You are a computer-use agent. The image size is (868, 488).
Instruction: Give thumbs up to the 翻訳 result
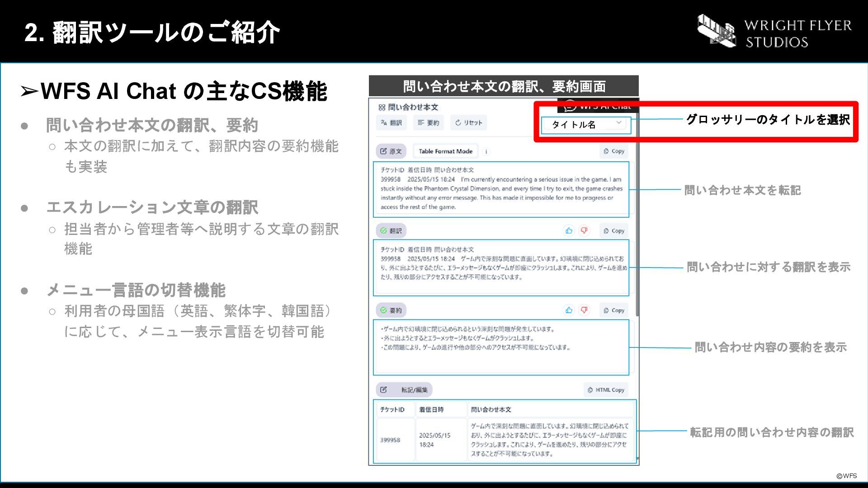[x=569, y=230]
